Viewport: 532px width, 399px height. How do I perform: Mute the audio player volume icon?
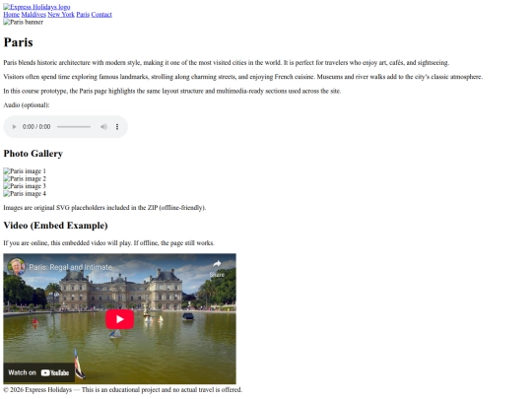point(103,127)
